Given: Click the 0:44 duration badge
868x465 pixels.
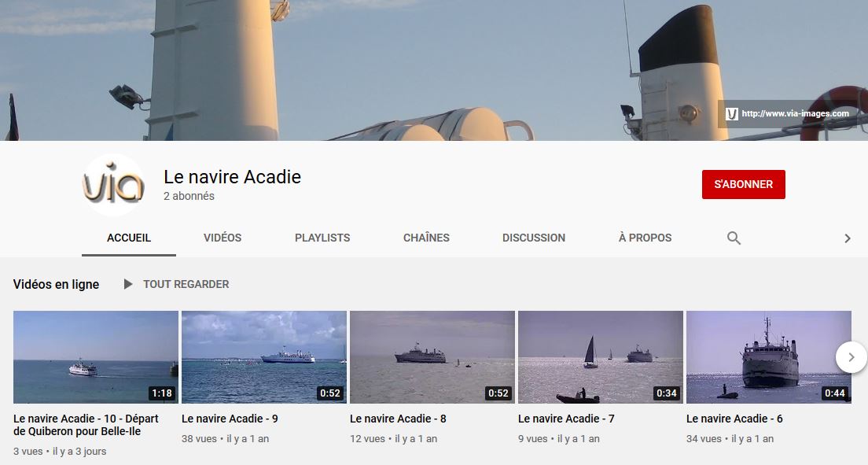Looking at the screenshot, I should (835, 393).
